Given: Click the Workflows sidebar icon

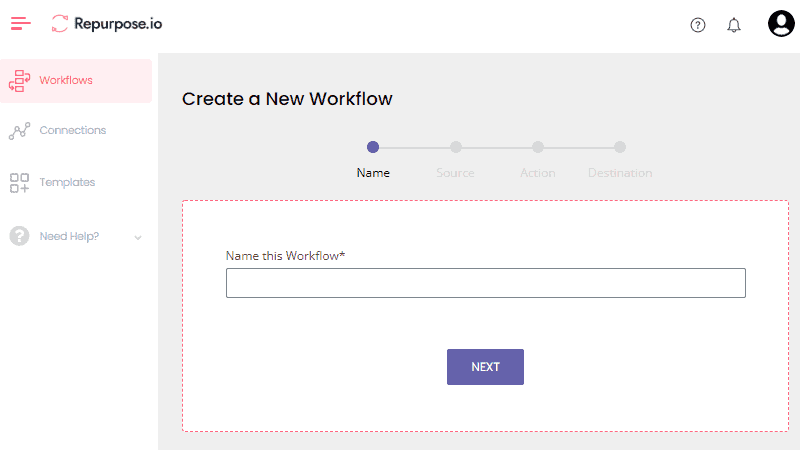Looking at the screenshot, I should (x=19, y=81).
